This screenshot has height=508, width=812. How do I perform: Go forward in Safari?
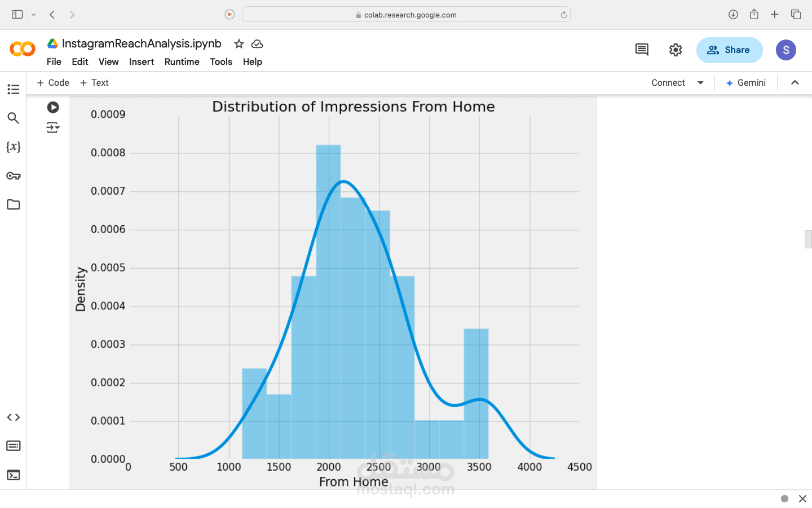(x=72, y=15)
